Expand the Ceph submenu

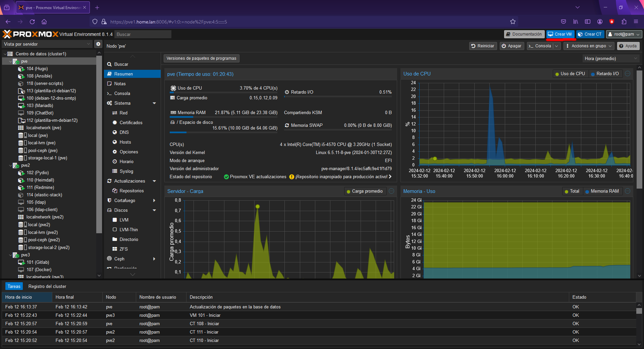pyautogui.click(x=154, y=259)
